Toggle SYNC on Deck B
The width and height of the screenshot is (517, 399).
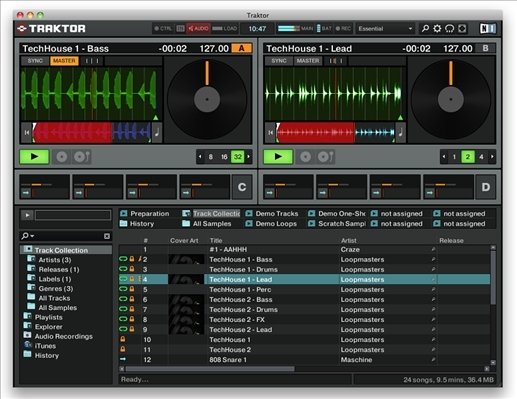(279, 61)
